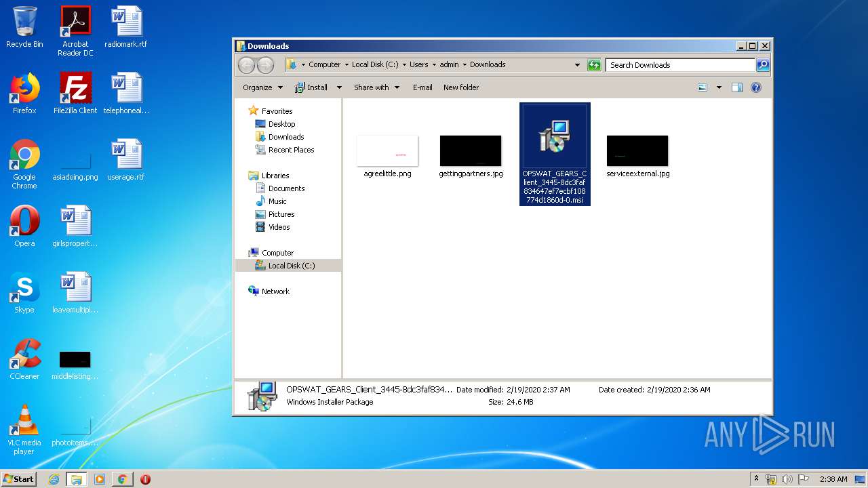Open the Opera desktop shortcut

pos(24,226)
